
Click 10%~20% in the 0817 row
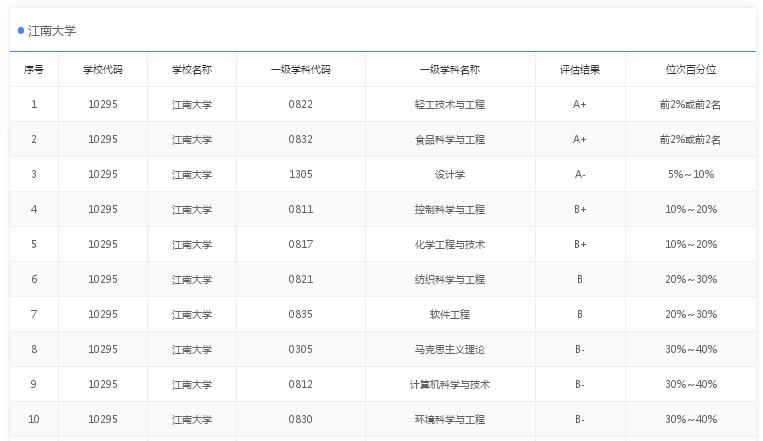click(x=691, y=244)
